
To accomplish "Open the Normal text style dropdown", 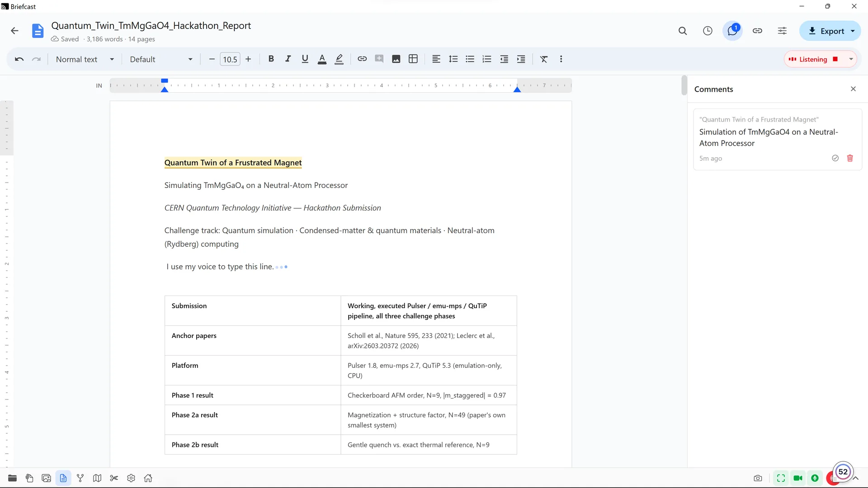I will coord(85,59).
